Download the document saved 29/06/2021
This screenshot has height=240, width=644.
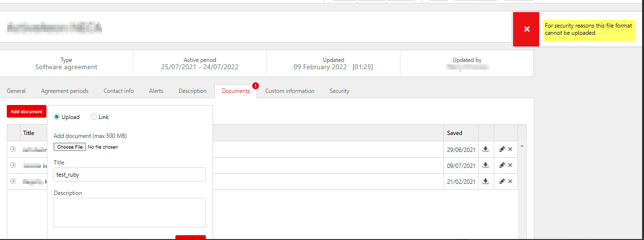tap(486, 150)
